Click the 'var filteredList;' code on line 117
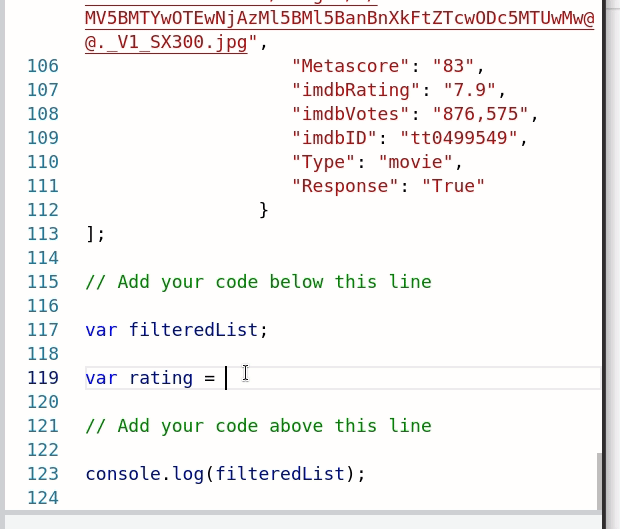 176,330
